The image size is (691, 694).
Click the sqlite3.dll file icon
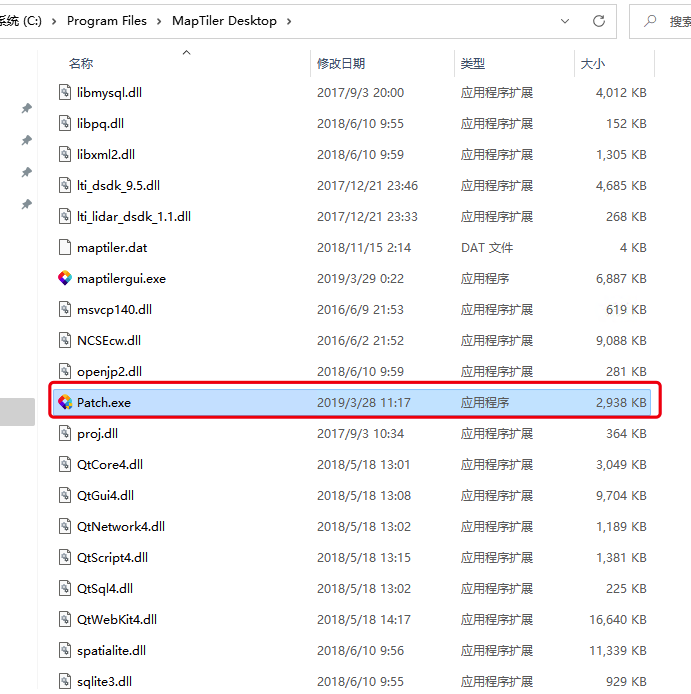click(67, 682)
